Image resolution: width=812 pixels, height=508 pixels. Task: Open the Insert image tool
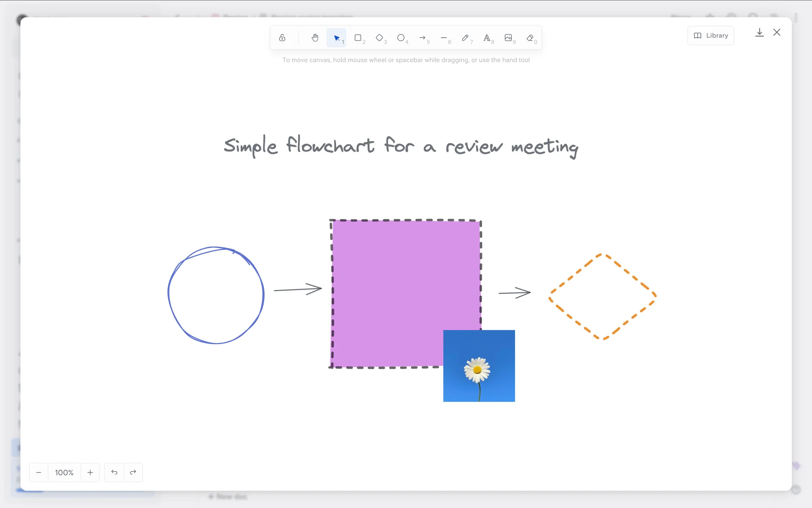[508, 38]
